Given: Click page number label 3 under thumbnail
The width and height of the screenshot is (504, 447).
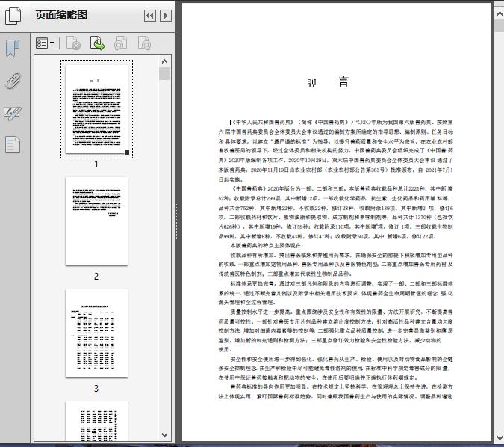Looking at the screenshot, I should click(96, 389).
